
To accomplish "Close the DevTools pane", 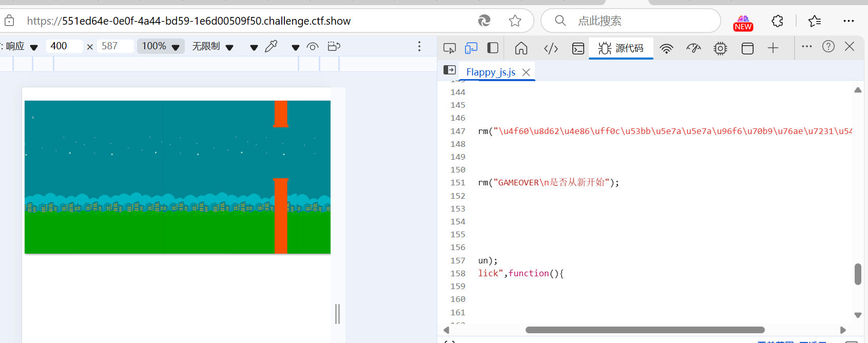I will (850, 46).
